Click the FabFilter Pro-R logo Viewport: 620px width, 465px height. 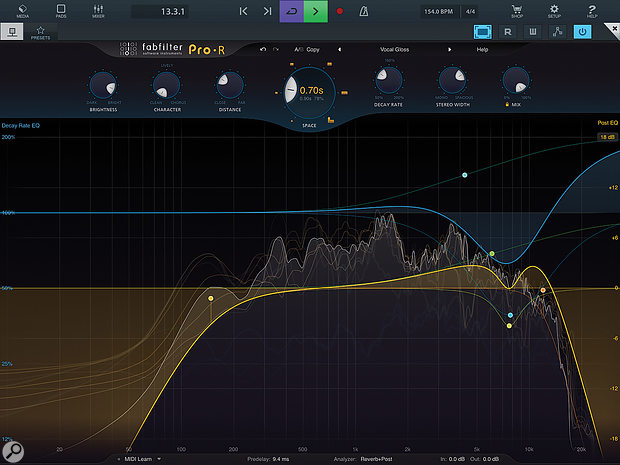(172, 49)
